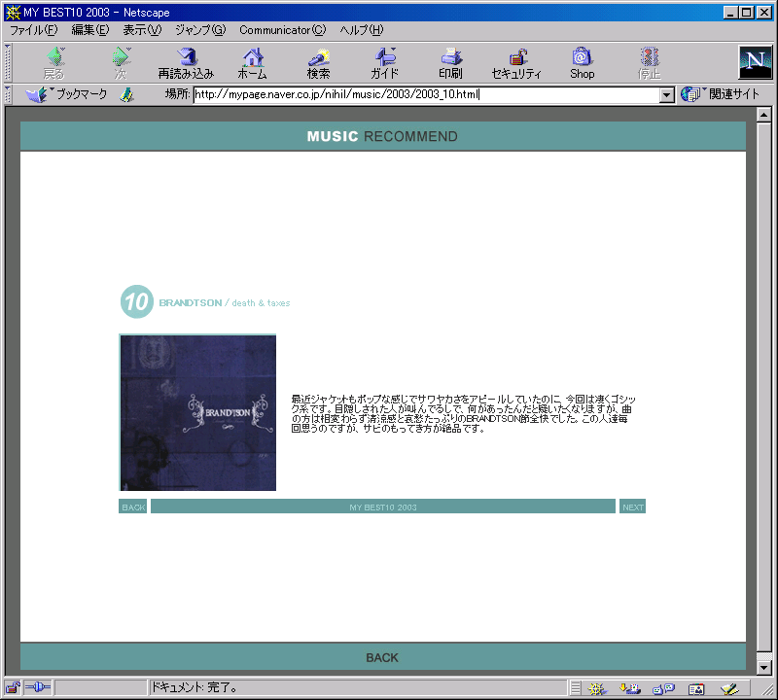Print the page with 印刷 icon
778x700 pixels.
450,63
